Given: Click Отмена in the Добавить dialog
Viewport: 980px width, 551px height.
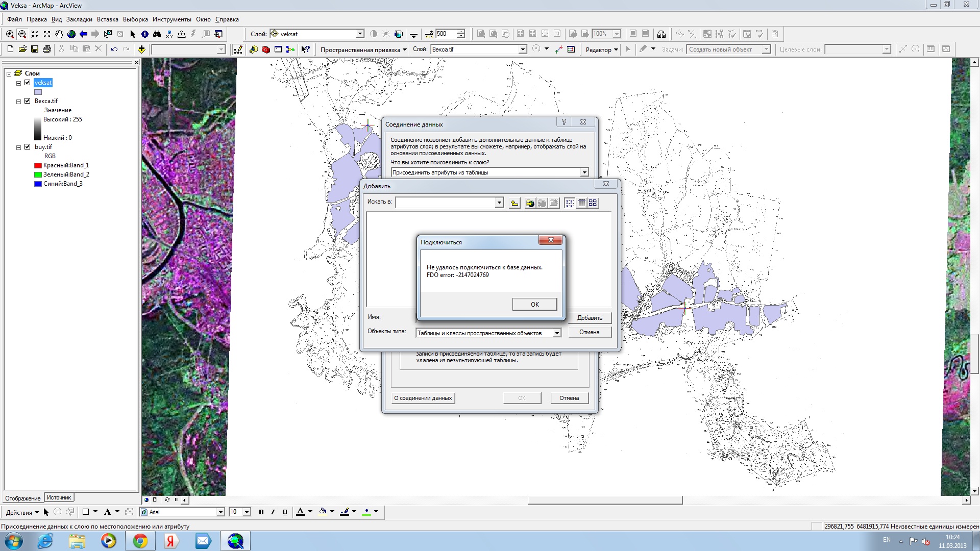Looking at the screenshot, I should 589,332.
